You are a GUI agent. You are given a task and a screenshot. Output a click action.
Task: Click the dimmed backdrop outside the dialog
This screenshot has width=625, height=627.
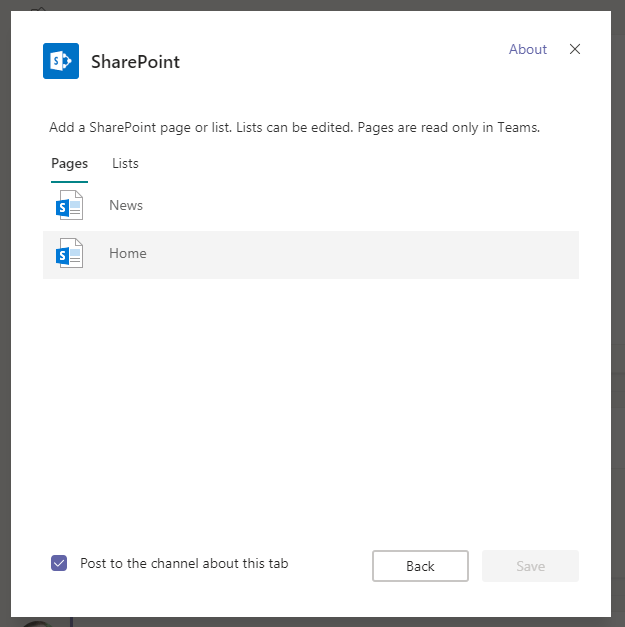tap(618, 300)
